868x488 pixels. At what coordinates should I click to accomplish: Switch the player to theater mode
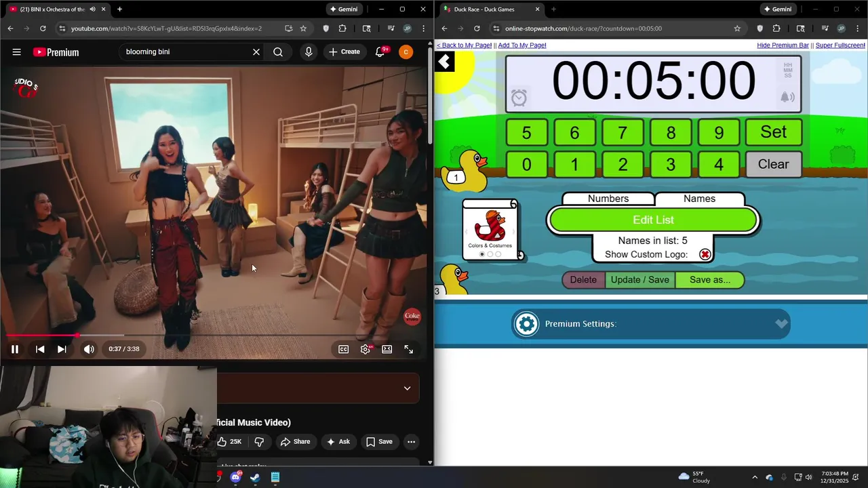coord(387,349)
